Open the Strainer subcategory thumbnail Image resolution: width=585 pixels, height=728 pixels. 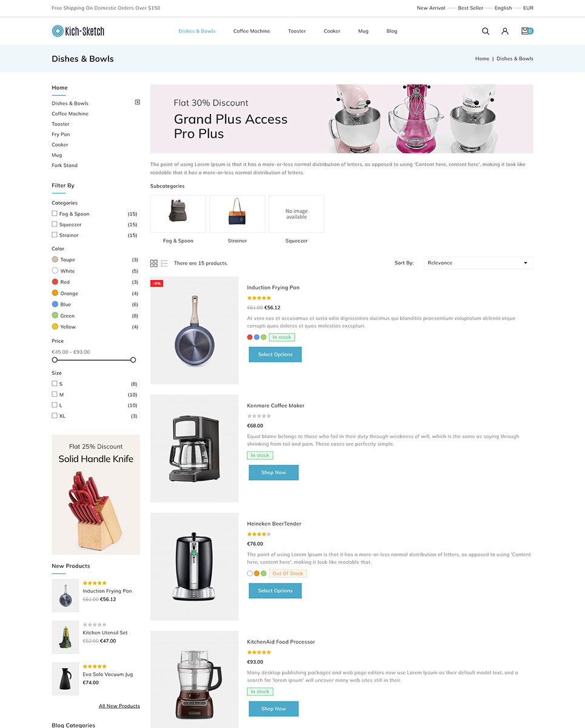click(x=238, y=214)
